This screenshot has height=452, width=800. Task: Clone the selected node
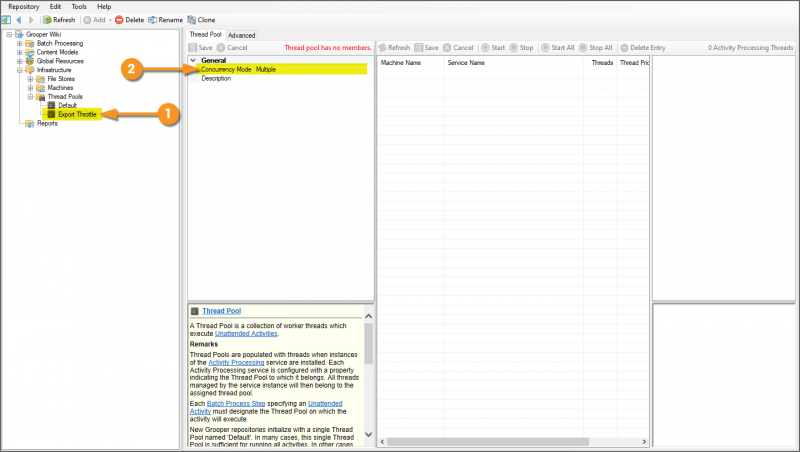tap(201, 20)
